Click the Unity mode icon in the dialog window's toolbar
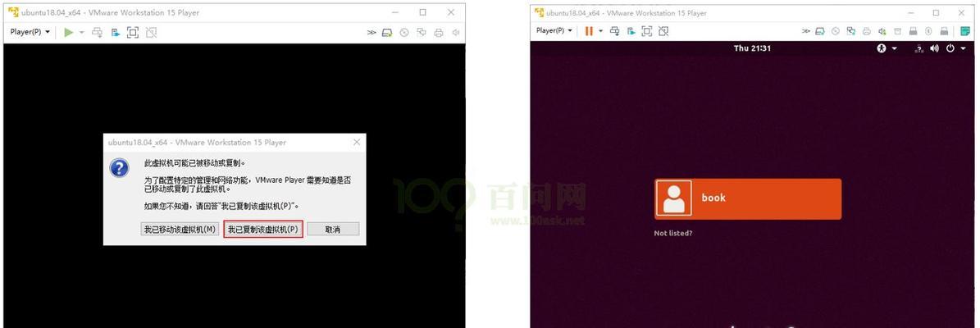980x328 pixels. (116, 32)
